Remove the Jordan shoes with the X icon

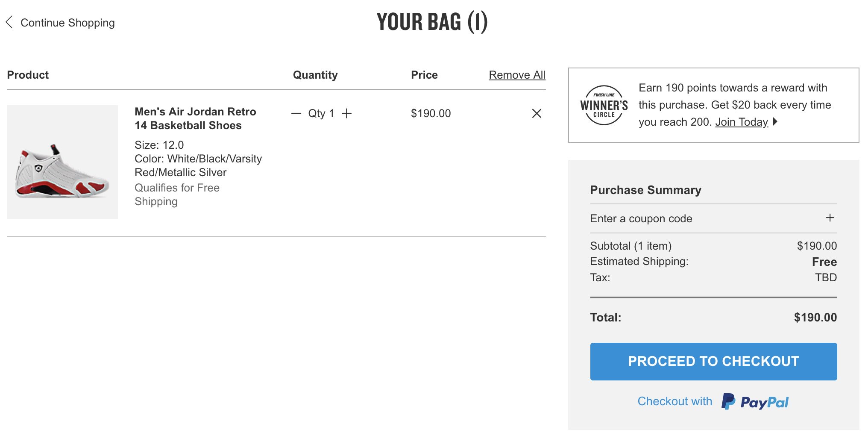point(537,113)
